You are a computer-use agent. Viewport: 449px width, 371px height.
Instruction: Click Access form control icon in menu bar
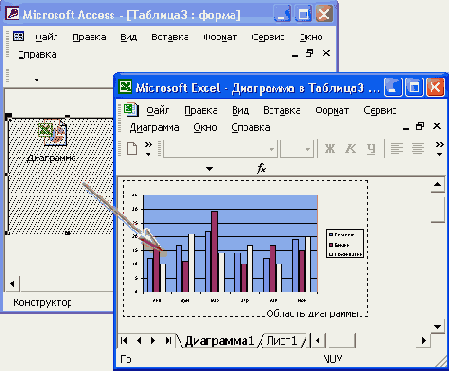19,36
